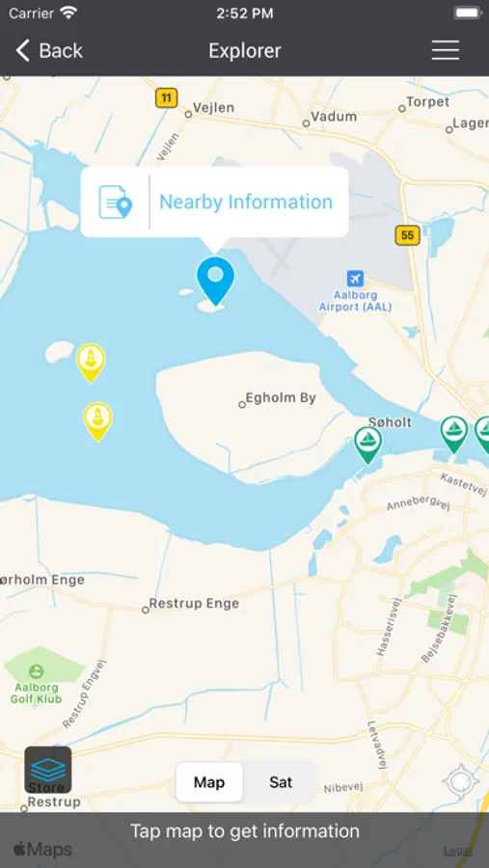Tap route 55 road shield
This screenshot has height=868, width=489.
tap(408, 235)
